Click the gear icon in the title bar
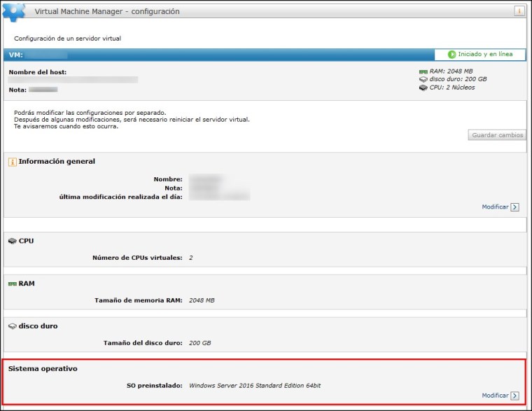 [x=15, y=11]
